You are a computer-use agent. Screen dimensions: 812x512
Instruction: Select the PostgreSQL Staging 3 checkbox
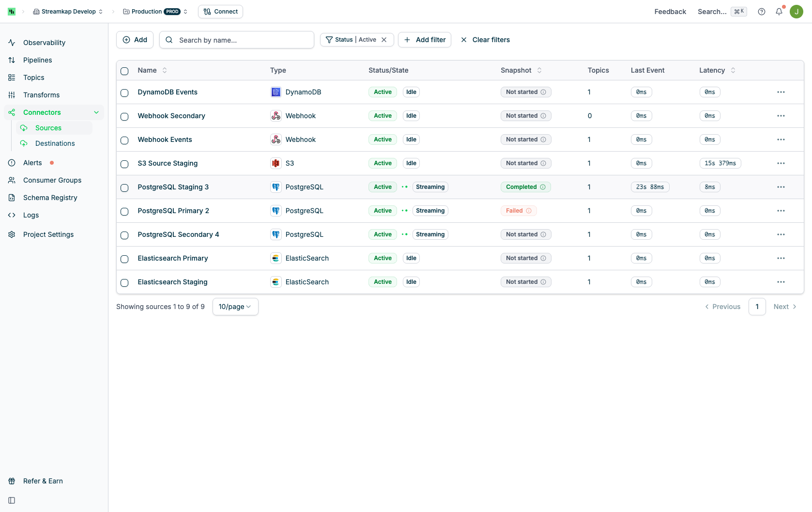click(x=124, y=188)
